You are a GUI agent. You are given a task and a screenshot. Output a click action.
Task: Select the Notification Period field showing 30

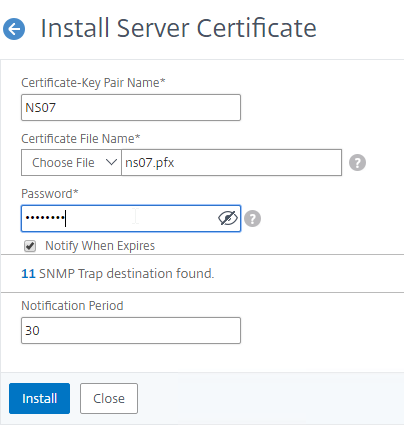131,330
